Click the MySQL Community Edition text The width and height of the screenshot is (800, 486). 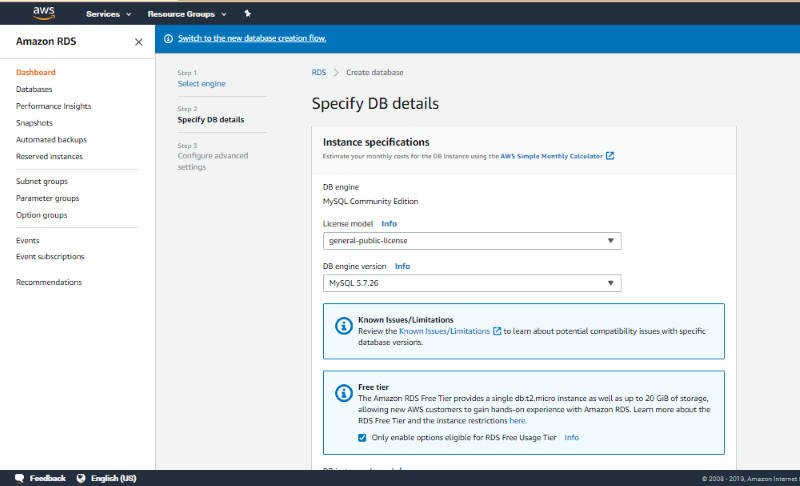[370, 201]
